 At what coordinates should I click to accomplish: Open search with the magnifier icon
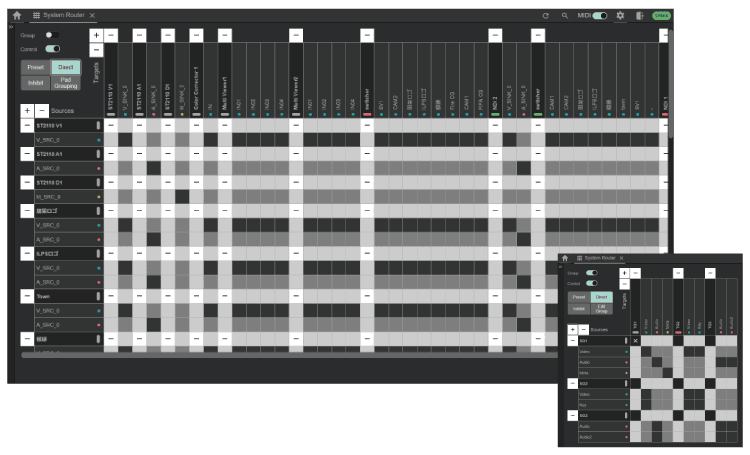pyautogui.click(x=565, y=16)
